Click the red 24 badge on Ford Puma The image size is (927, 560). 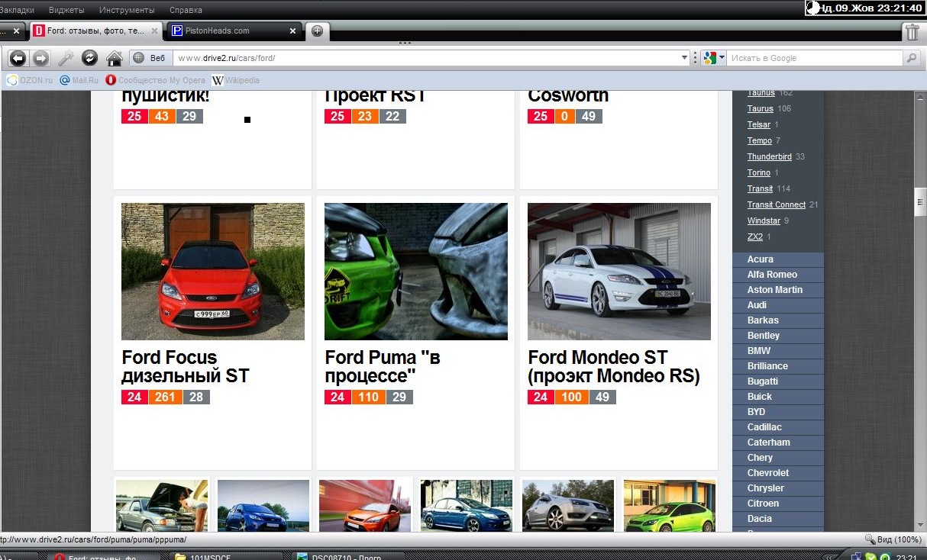(x=338, y=397)
